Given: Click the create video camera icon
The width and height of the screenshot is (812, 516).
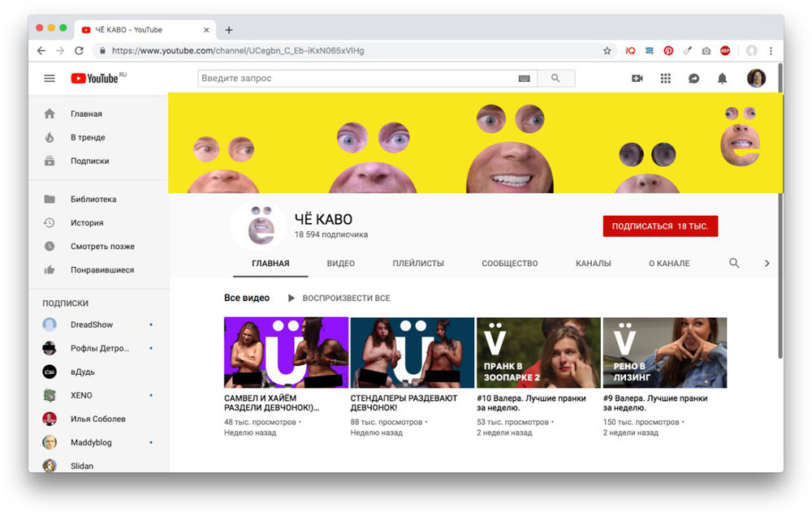Looking at the screenshot, I should 637,79.
